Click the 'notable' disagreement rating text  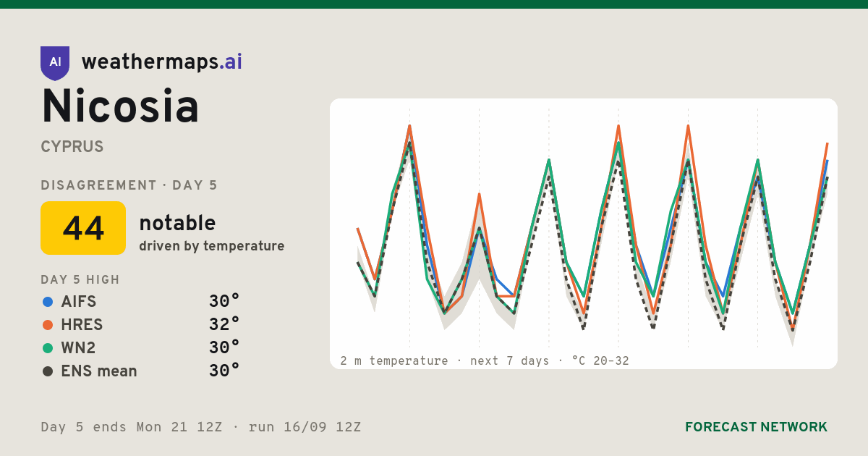point(177,223)
